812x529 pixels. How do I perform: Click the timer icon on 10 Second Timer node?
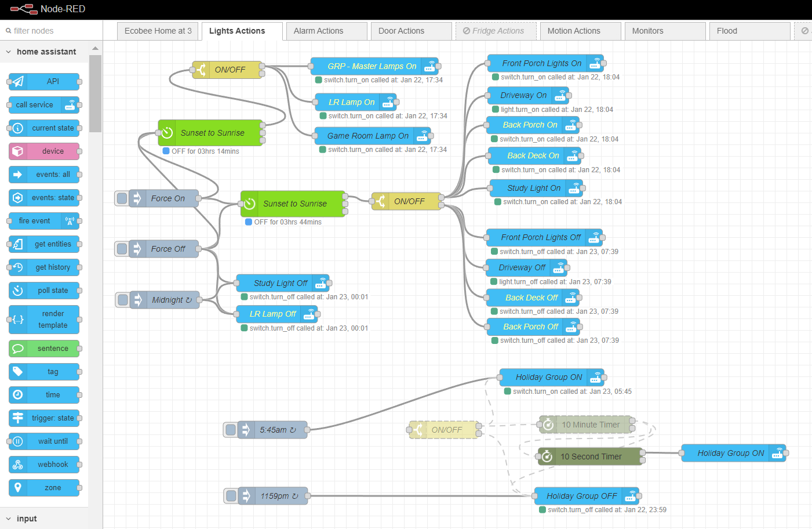point(547,456)
